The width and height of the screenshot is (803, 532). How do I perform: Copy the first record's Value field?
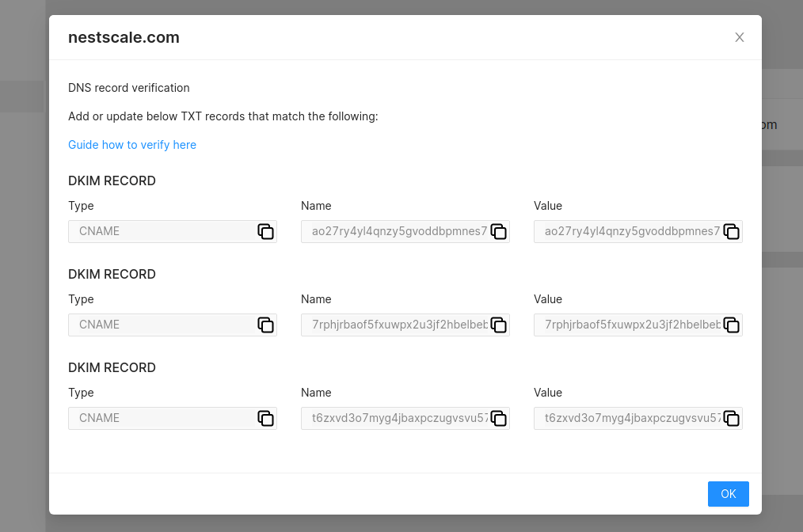pyautogui.click(x=732, y=231)
